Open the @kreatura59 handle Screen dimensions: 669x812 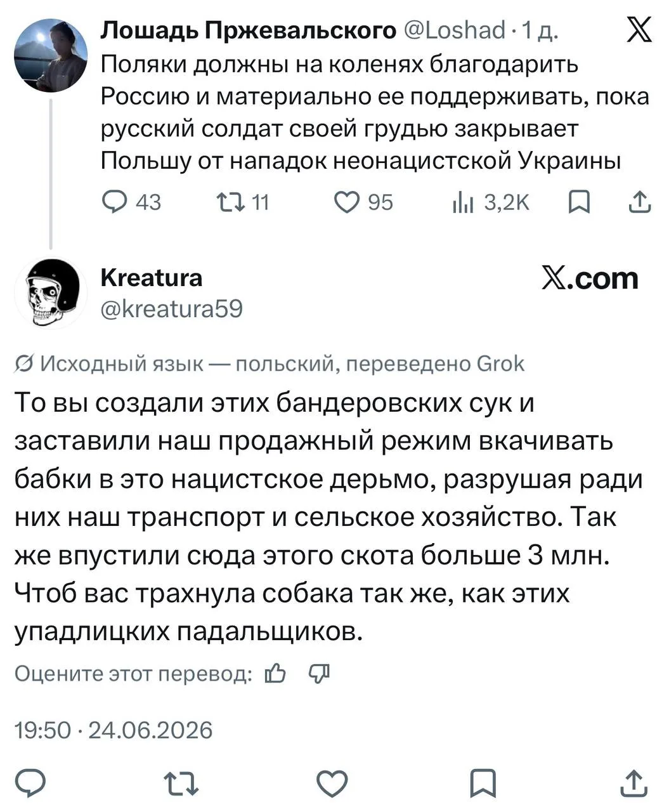click(x=171, y=308)
